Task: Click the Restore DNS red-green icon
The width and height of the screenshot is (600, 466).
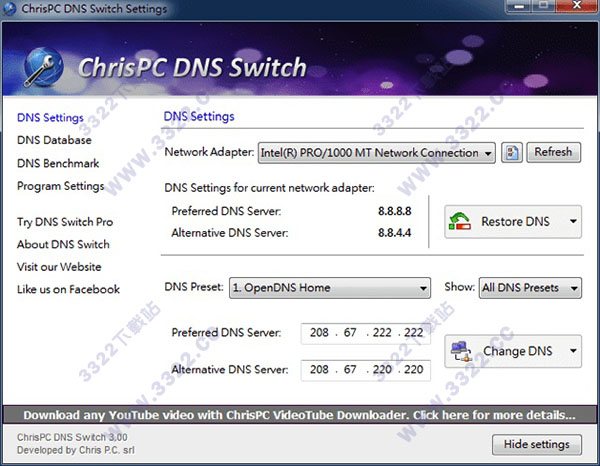Action: point(460,222)
